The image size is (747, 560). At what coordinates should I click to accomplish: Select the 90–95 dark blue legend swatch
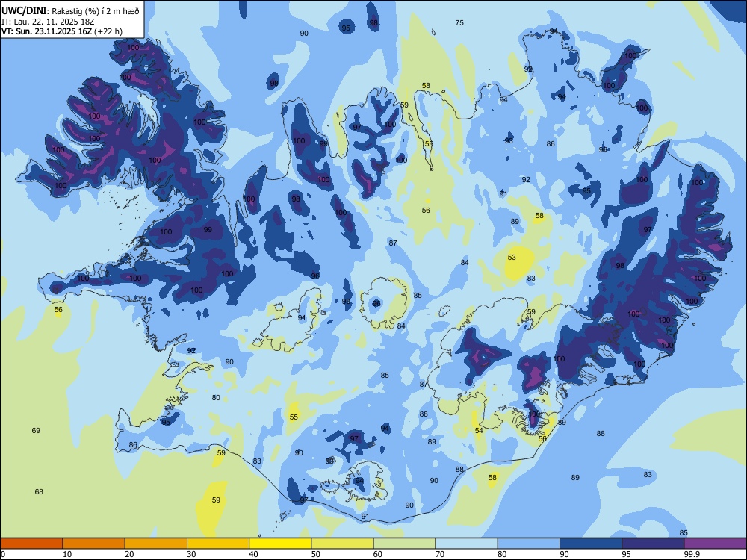pyautogui.click(x=591, y=544)
